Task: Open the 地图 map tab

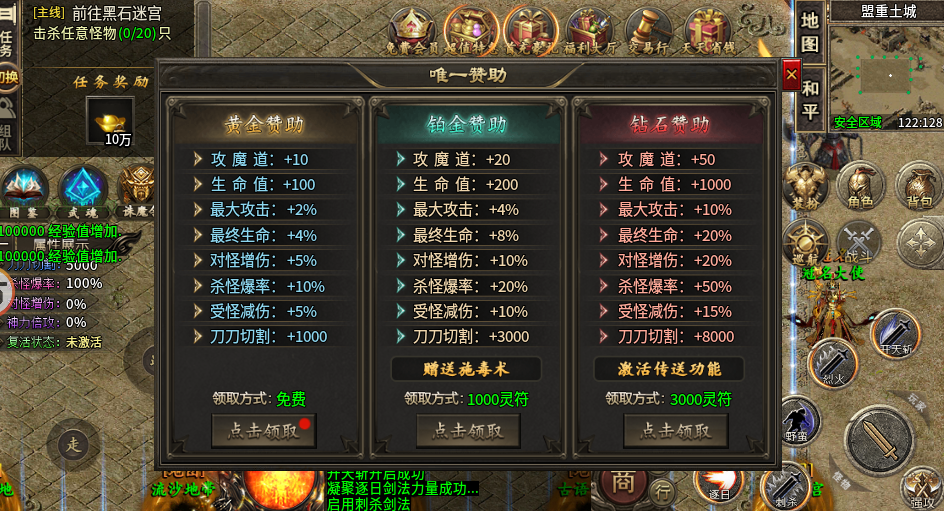Action: (x=810, y=32)
